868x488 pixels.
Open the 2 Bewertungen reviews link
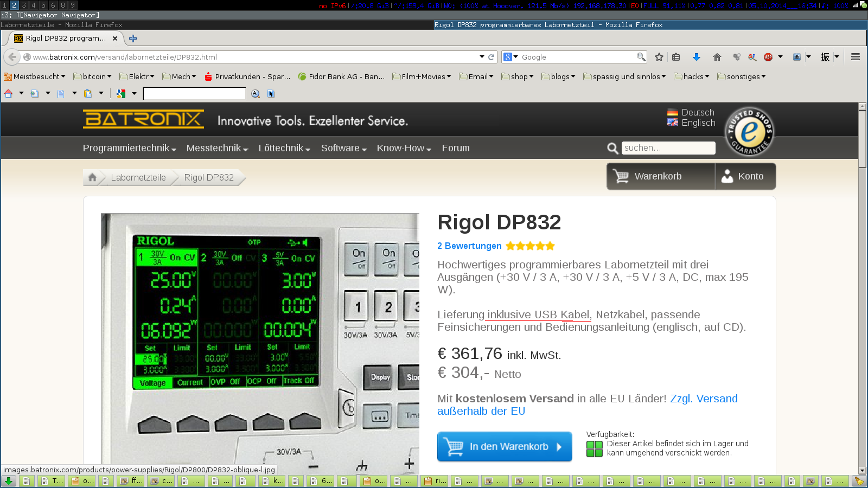469,246
